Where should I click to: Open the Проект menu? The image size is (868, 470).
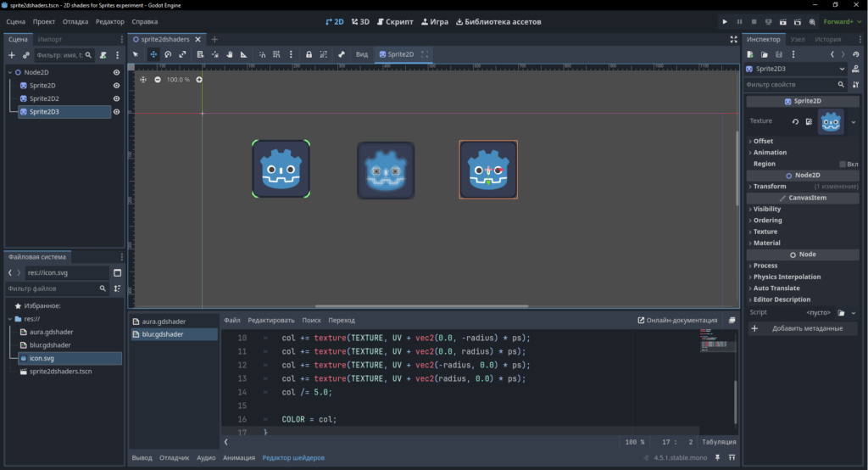pos(44,22)
